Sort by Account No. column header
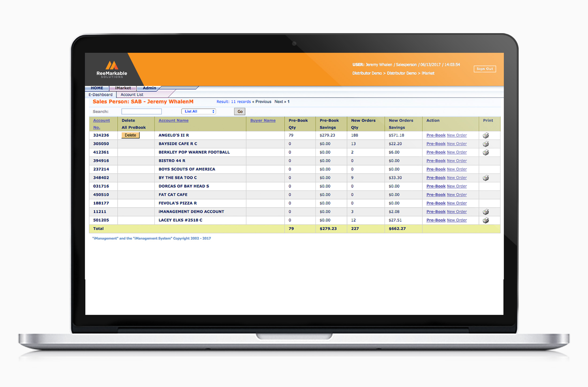 coord(101,124)
